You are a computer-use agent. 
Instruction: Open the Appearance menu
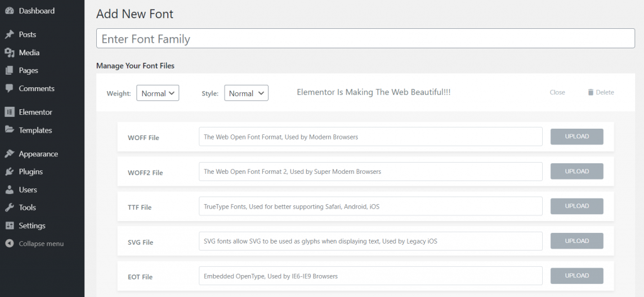click(x=38, y=154)
